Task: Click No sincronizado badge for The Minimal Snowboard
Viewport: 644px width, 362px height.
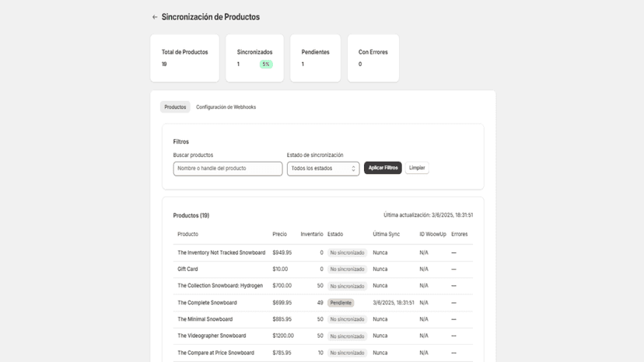Action: (347, 319)
